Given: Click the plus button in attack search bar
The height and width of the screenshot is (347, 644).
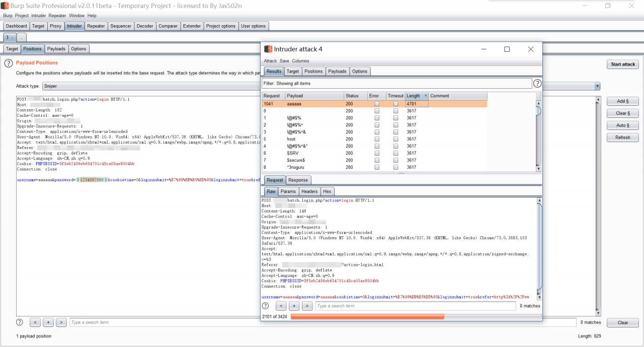Looking at the screenshot, I should pos(294,306).
